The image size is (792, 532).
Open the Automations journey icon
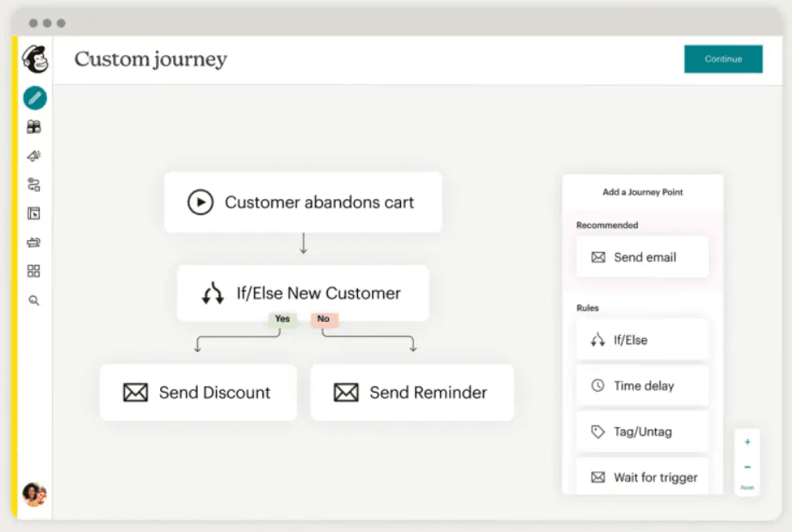[34, 184]
